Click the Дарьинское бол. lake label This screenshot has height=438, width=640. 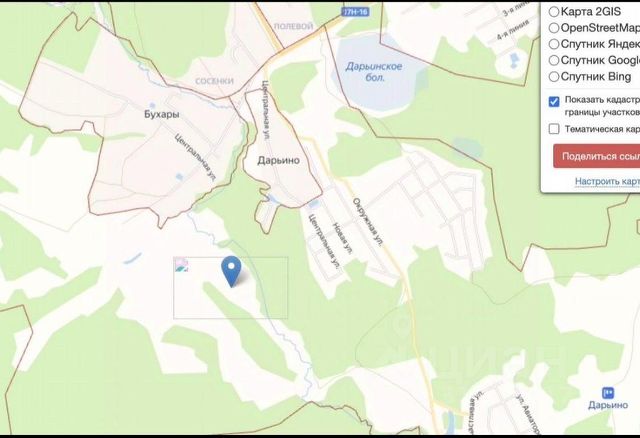374,71
